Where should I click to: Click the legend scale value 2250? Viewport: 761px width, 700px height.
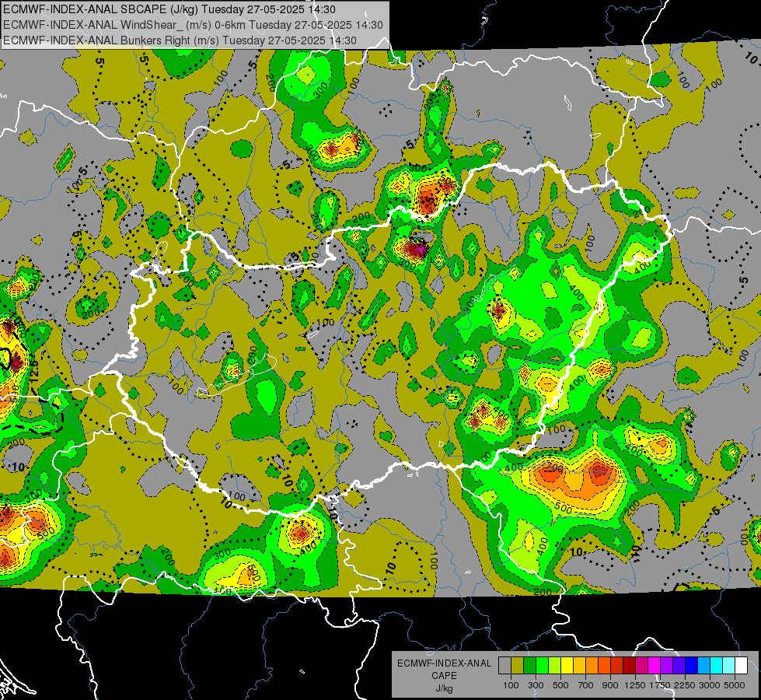tap(685, 685)
